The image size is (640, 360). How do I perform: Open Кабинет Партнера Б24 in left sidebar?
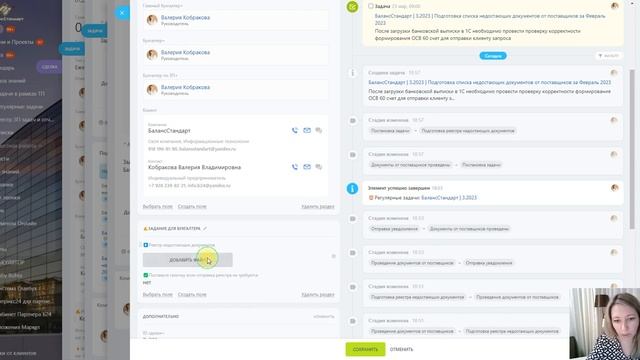27,314
